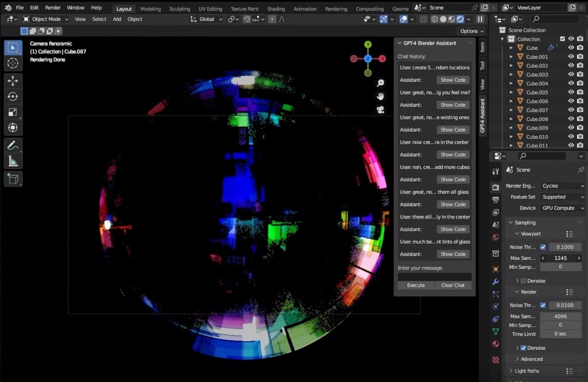Viewport: 588px width, 382px height.
Task: Pick the Rotate tool
Action: [13, 96]
